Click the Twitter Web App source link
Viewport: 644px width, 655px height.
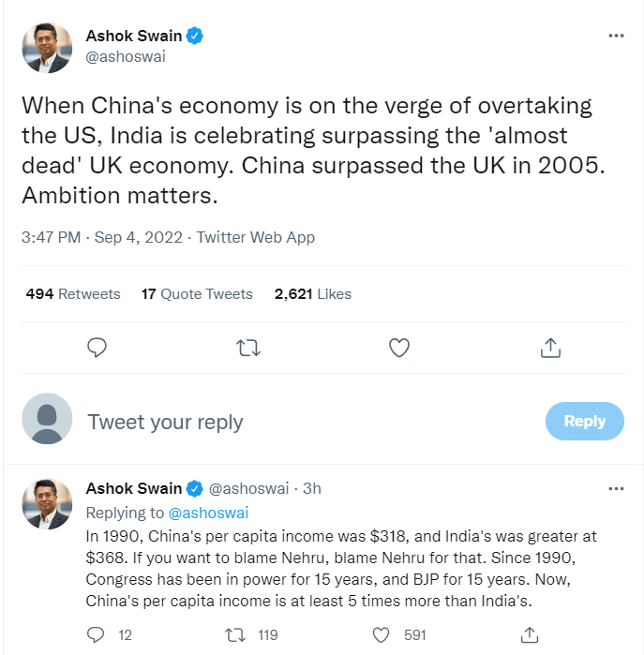point(256,238)
